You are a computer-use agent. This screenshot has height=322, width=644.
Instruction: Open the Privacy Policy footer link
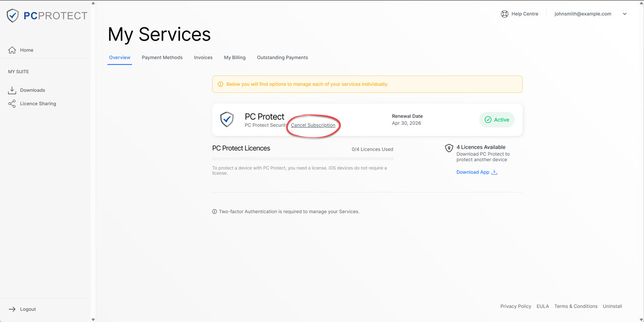pos(515,307)
